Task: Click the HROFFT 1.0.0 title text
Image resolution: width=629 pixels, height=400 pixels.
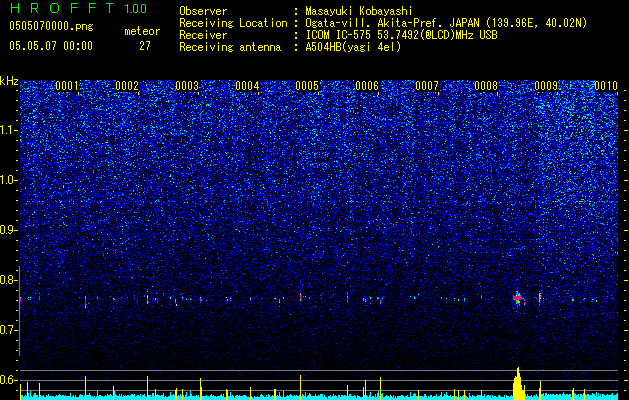Action: click(x=78, y=8)
